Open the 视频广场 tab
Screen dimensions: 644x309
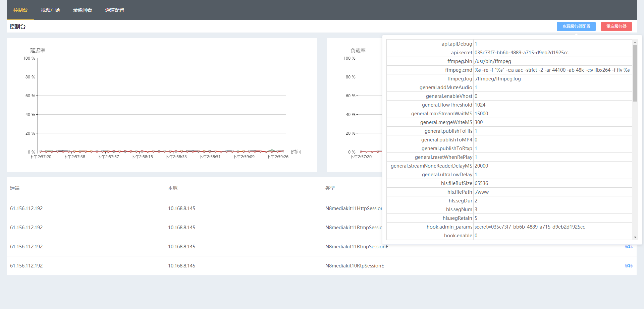click(x=50, y=10)
